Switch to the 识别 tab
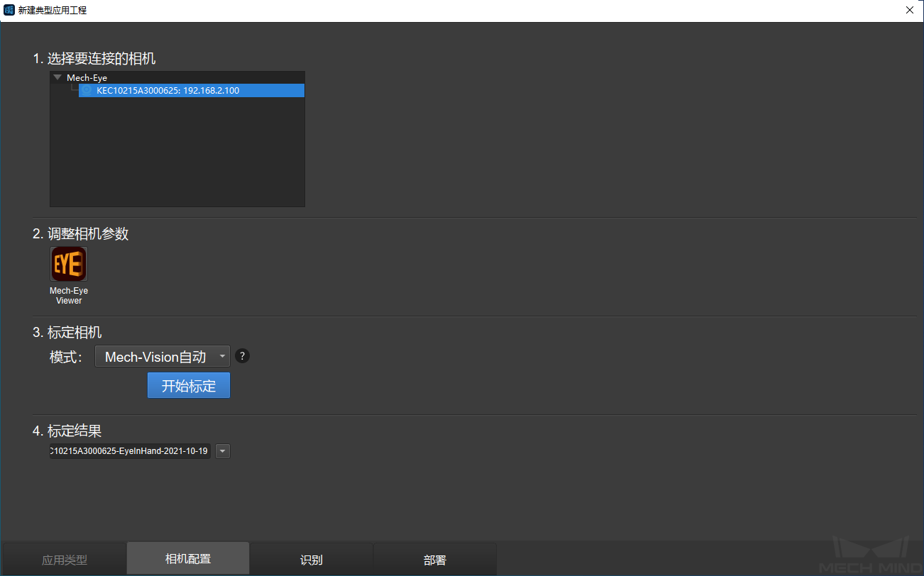This screenshot has height=576, width=924. click(312, 560)
